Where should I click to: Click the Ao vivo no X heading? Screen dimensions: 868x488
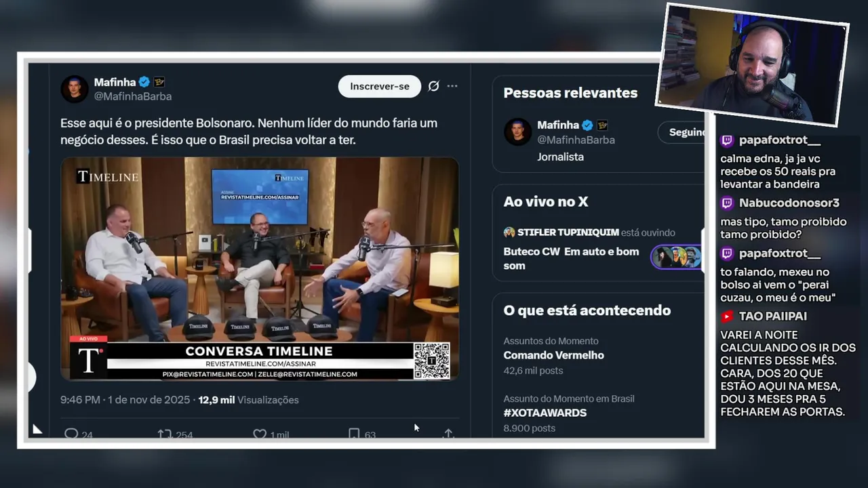click(545, 201)
